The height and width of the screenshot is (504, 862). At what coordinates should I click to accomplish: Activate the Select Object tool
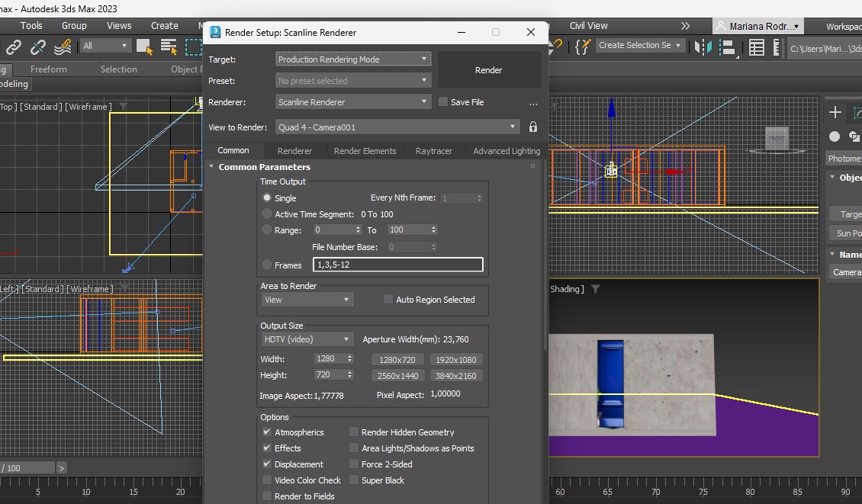[x=143, y=47]
